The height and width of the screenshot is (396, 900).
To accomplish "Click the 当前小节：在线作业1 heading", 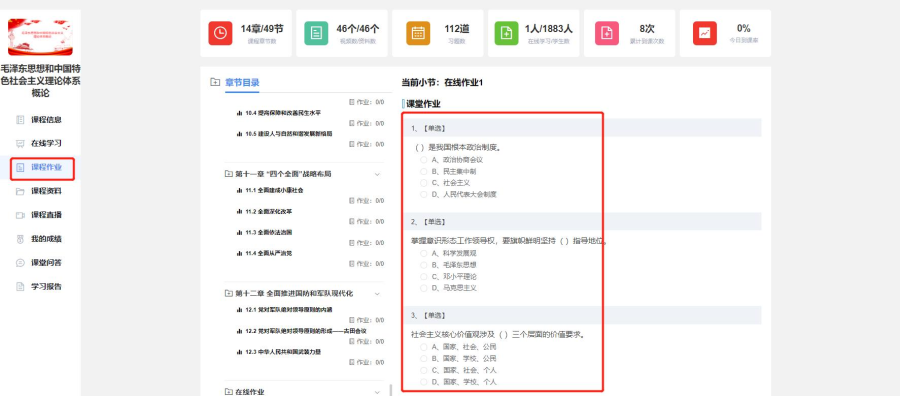I will point(442,83).
